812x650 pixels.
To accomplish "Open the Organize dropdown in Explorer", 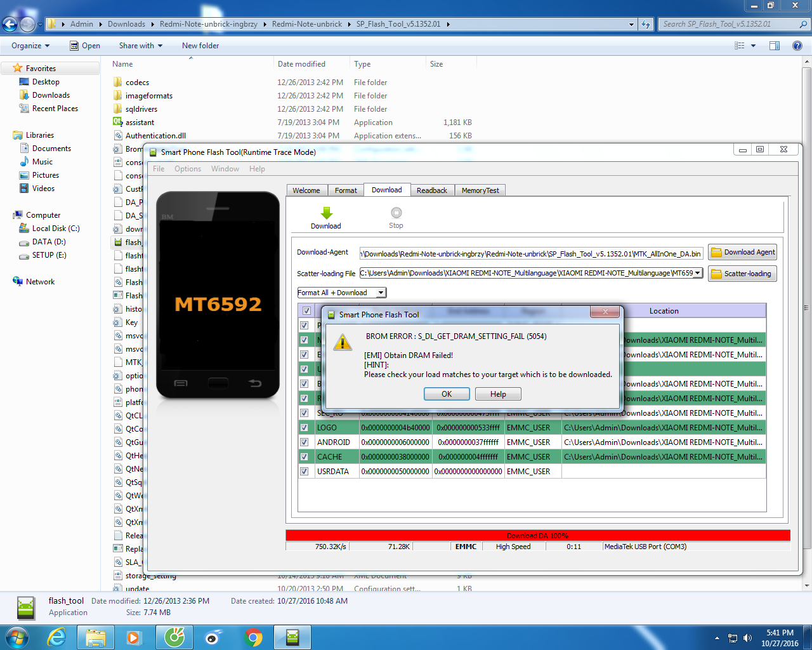I will [30, 46].
